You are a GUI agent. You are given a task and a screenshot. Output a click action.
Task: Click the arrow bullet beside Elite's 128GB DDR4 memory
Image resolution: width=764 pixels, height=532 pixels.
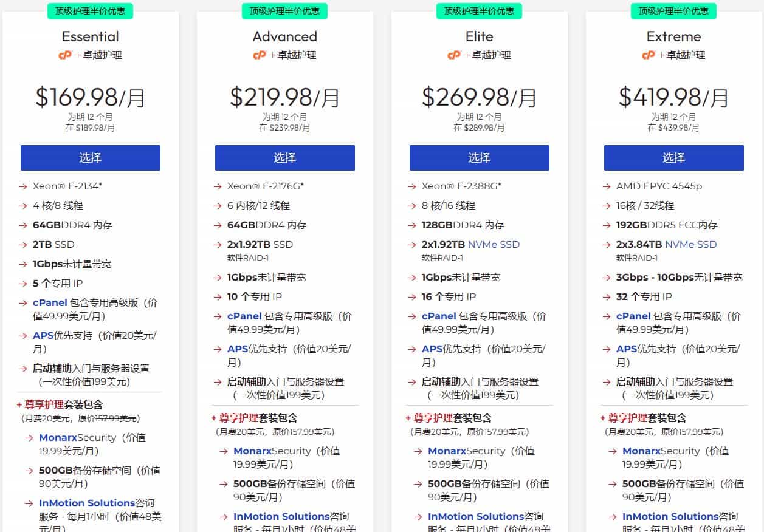click(x=412, y=225)
